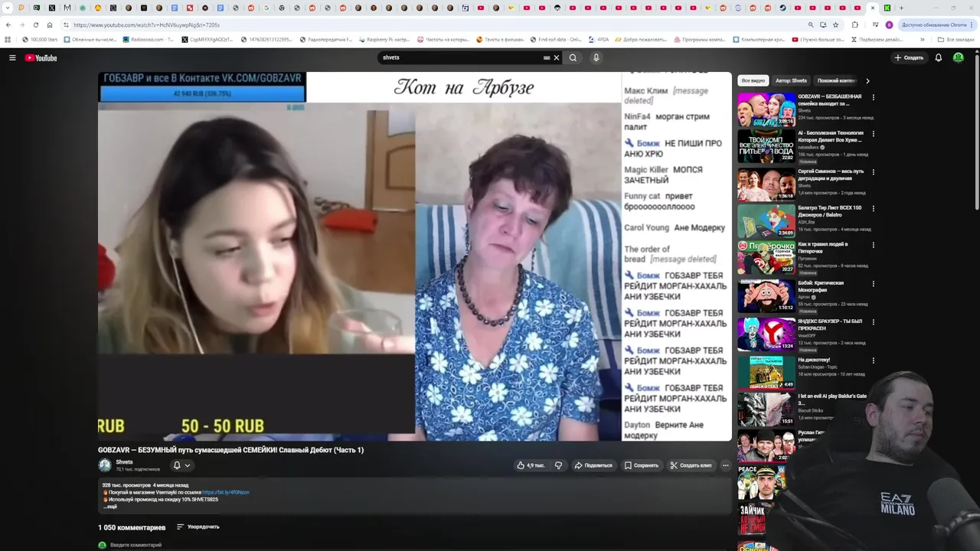The image size is (980, 551).
Task: Select the Похожий контент chip
Action: pos(836,80)
